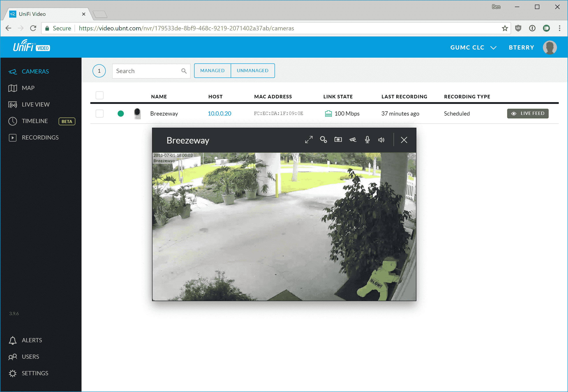Click the camera count badge showing 1

[99, 71]
